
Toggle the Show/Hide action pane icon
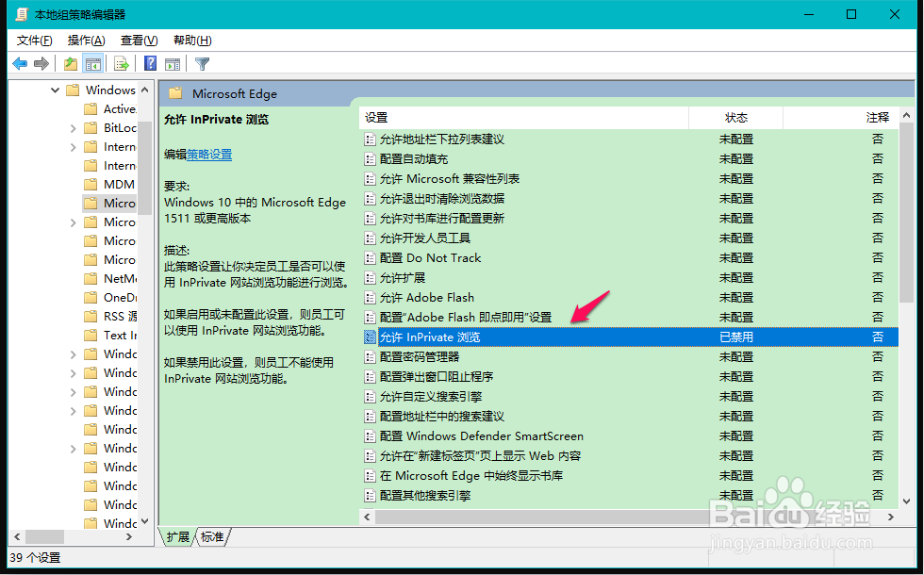(x=173, y=64)
